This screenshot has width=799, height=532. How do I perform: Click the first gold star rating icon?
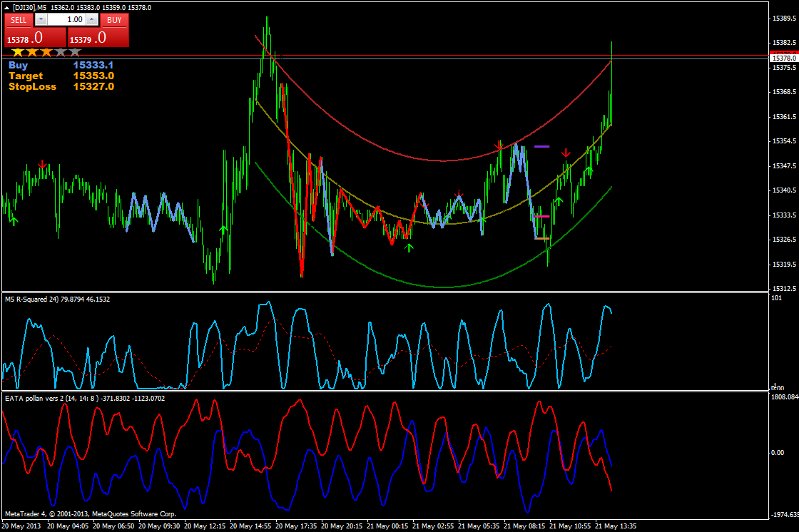[18, 52]
